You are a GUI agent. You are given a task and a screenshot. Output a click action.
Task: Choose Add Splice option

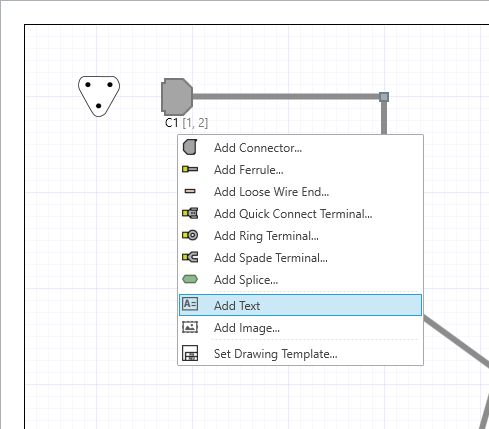(300, 280)
